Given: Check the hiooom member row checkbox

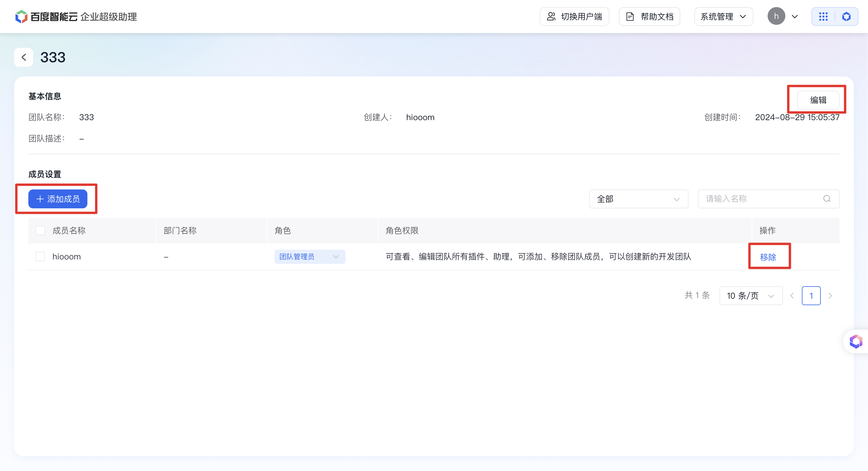Looking at the screenshot, I should (x=40, y=256).
